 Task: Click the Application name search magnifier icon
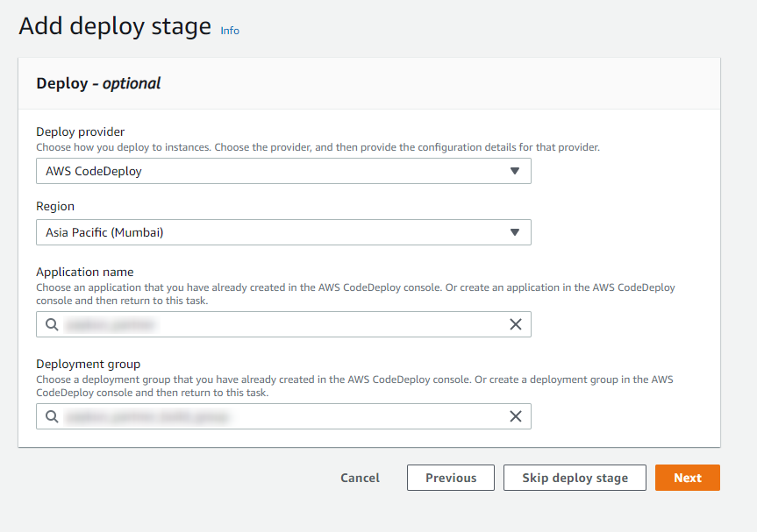point(52,324)
